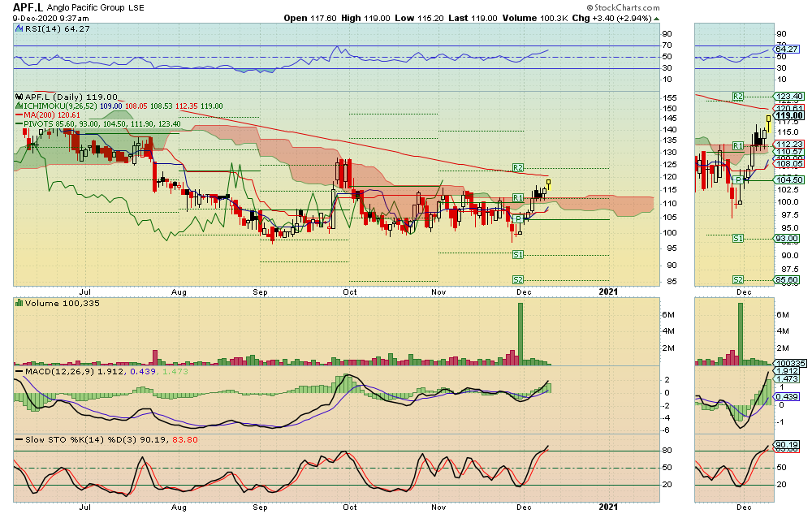812x514 pixels.
Task: Click the 100335 volume tag on right axis
Action: (790, 363)
